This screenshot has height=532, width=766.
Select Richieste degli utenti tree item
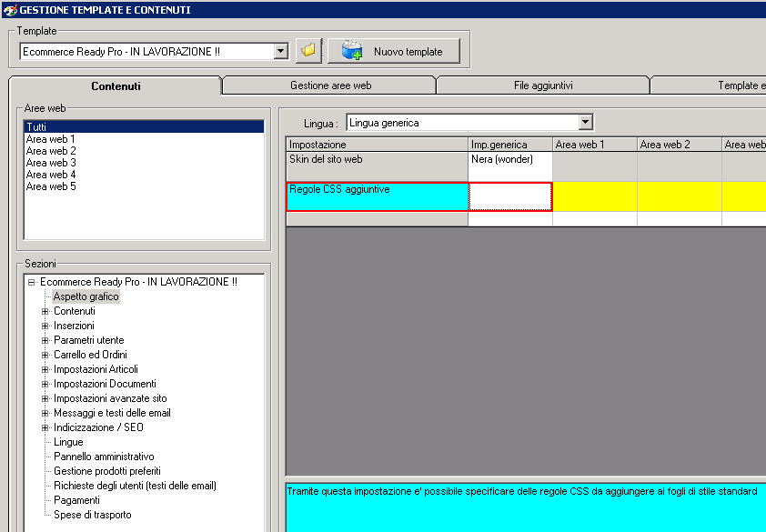click(135, 486)
